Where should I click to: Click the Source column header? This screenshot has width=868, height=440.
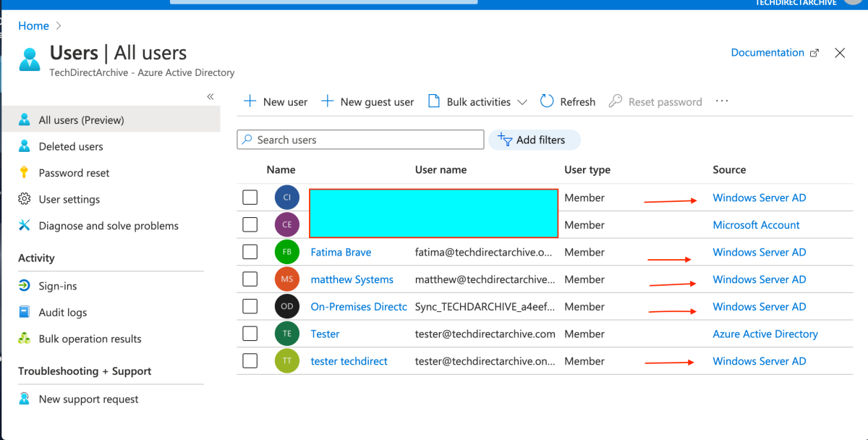click(729, 170)
